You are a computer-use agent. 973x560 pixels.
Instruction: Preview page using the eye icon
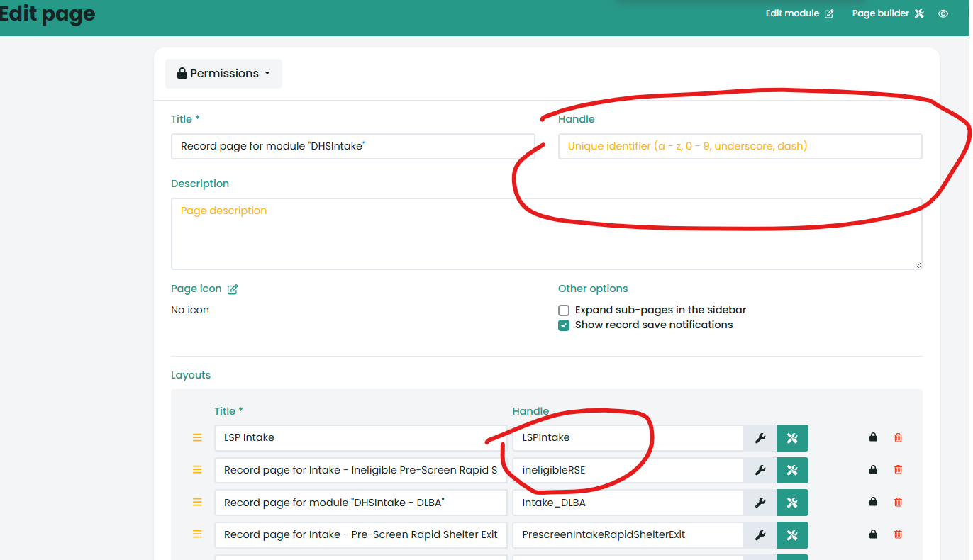(x=943, y=13)
